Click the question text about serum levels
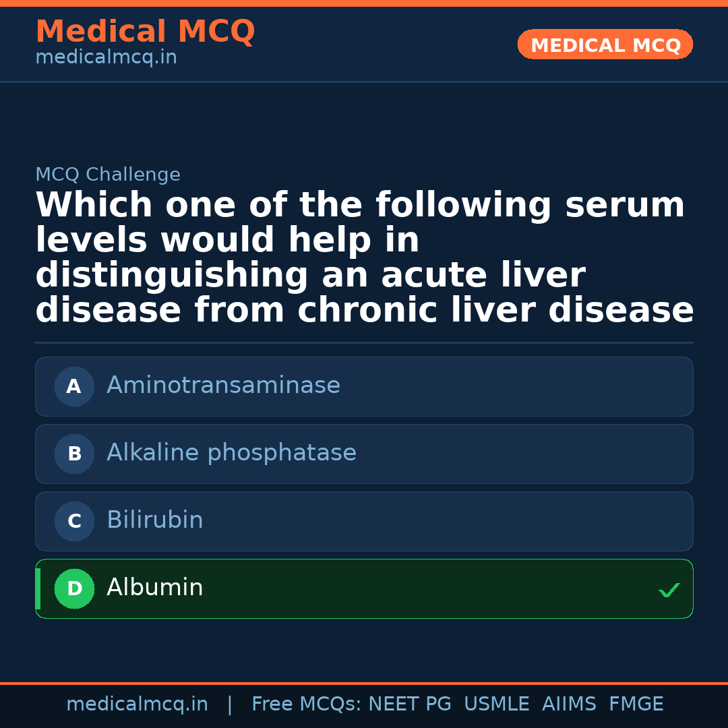728x728 pixels. [364, 258]
